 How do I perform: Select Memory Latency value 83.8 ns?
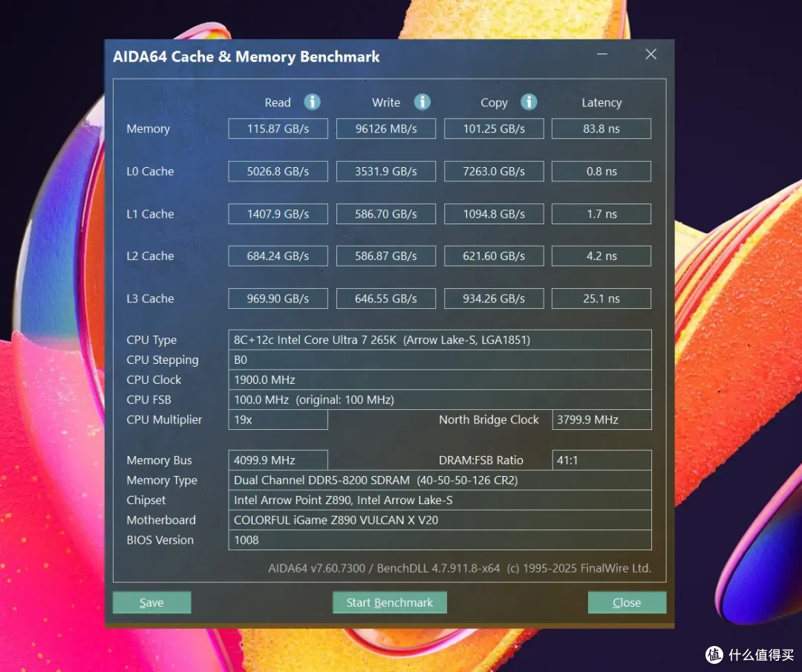click(601, 129)
